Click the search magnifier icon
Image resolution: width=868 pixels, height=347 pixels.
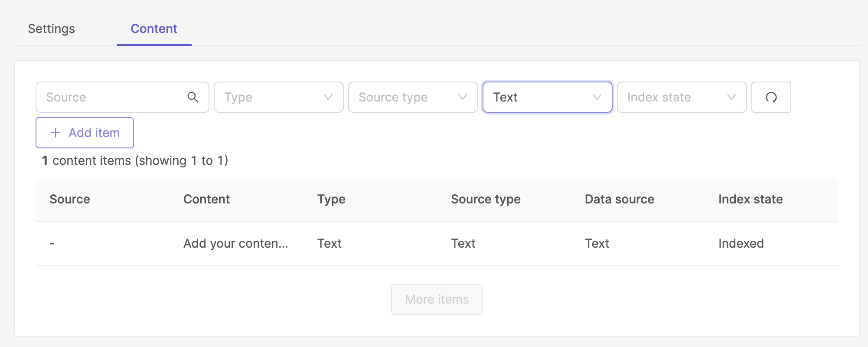click(193, 97)
